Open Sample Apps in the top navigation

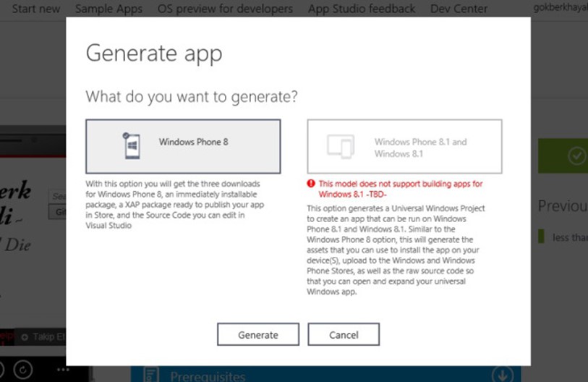click(x=108, y=9)
